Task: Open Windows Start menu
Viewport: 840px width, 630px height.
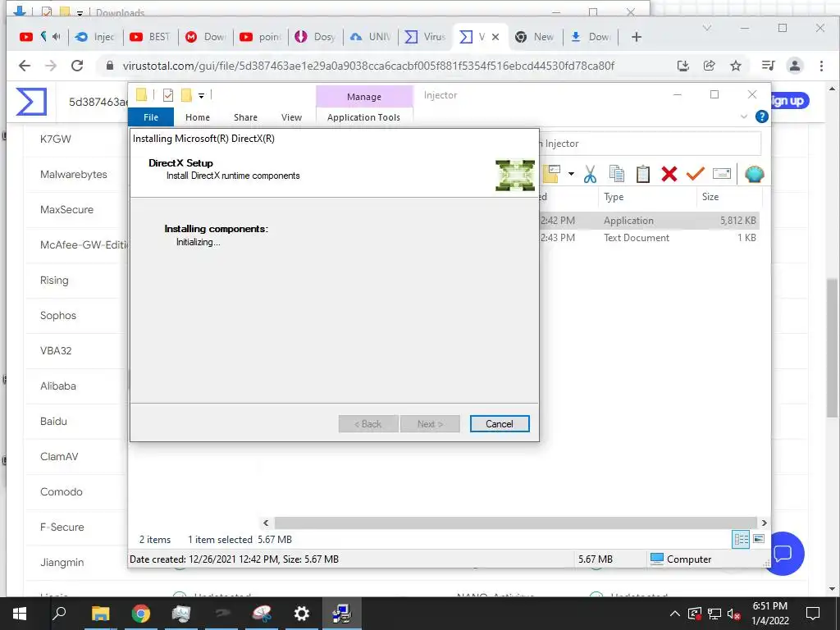Action: 20,614
